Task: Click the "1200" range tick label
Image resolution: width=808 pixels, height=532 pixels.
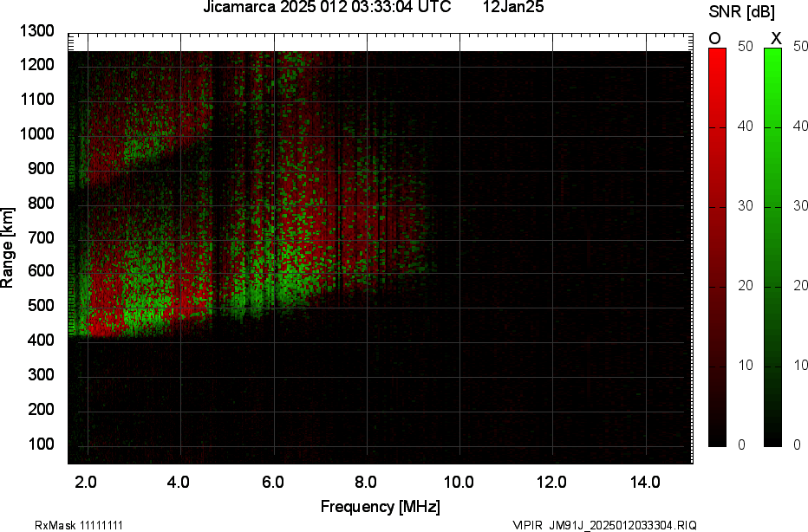Action: coord(37,65)
